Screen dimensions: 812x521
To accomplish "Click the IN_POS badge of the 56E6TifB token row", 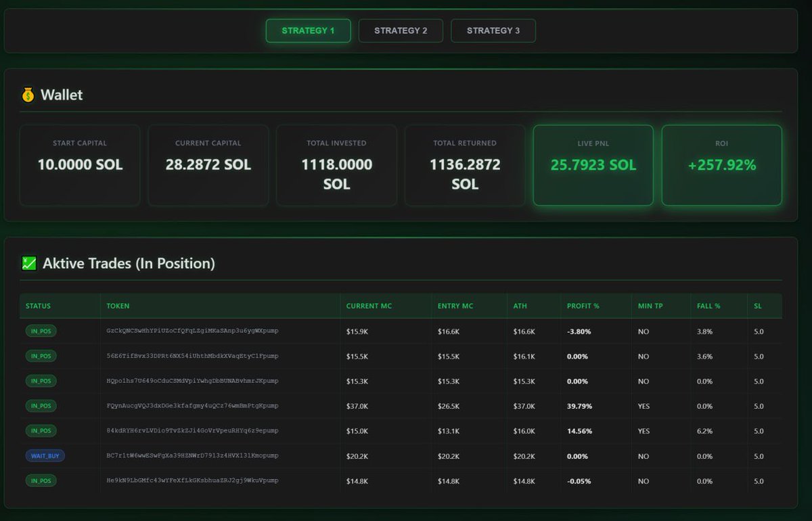I will [x=41, y=356].
